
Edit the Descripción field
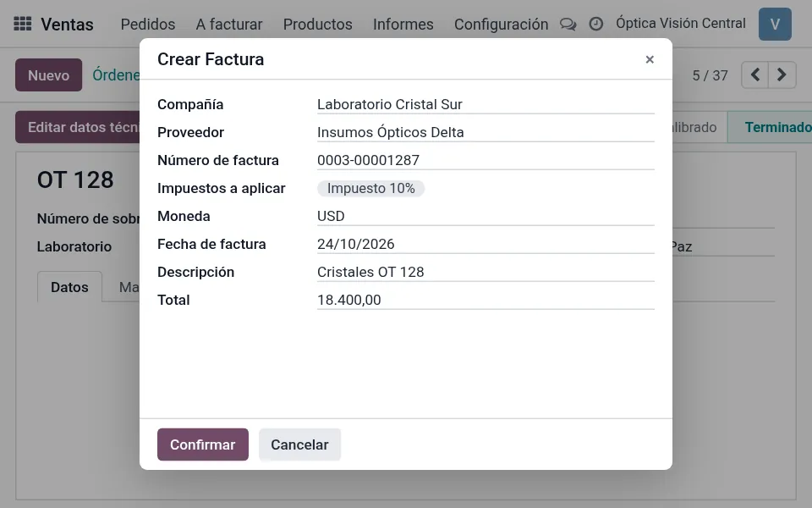coord(486,272)
